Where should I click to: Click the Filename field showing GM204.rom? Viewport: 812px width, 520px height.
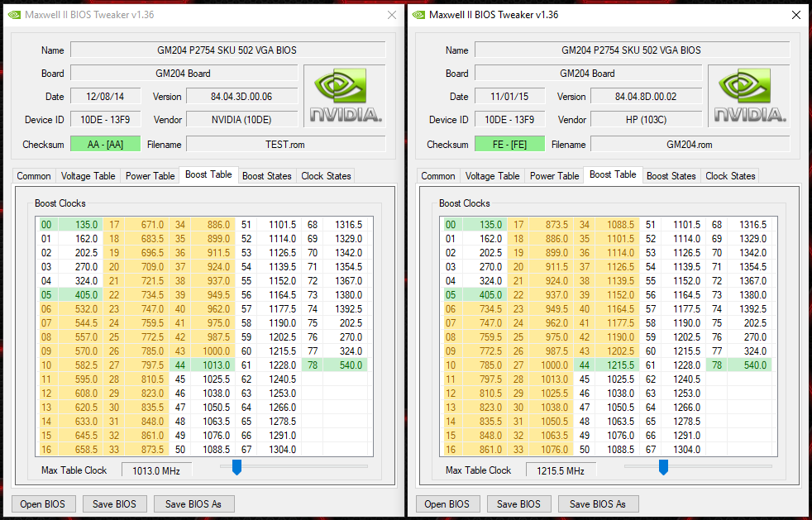click(690, 145)
